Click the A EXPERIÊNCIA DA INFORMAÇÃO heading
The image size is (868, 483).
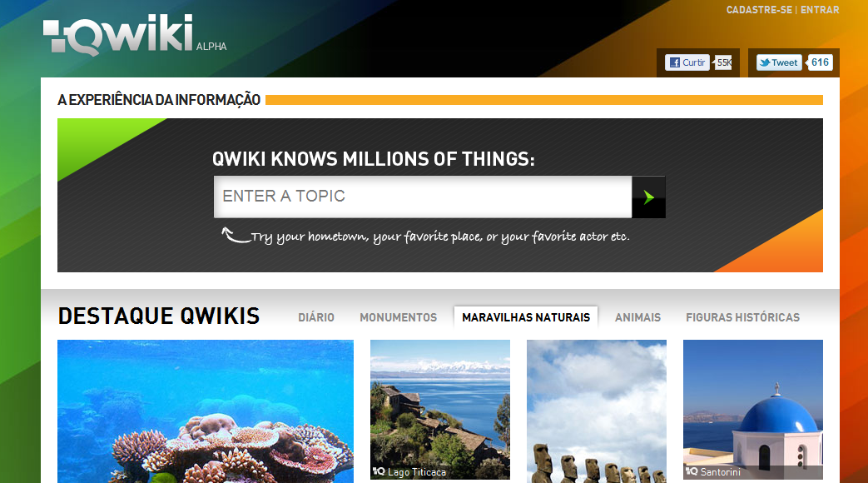click(159, 100)
